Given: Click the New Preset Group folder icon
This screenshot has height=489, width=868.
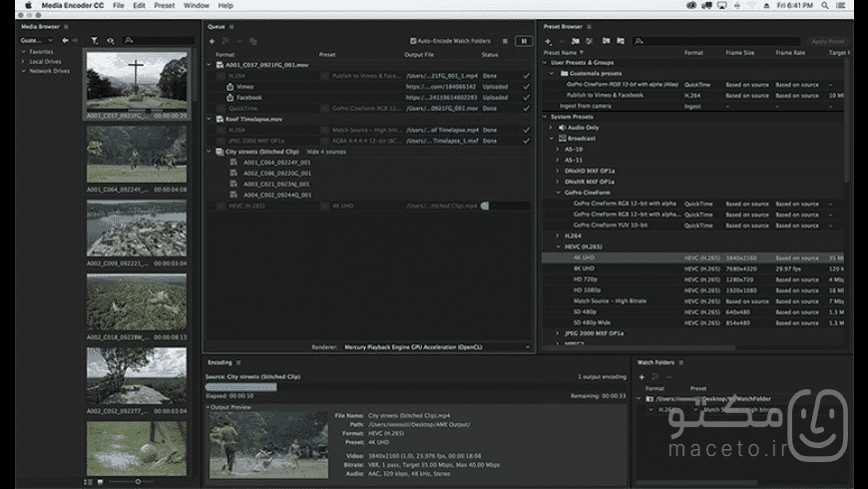Looking at the screenshot, I should (575, 41).
